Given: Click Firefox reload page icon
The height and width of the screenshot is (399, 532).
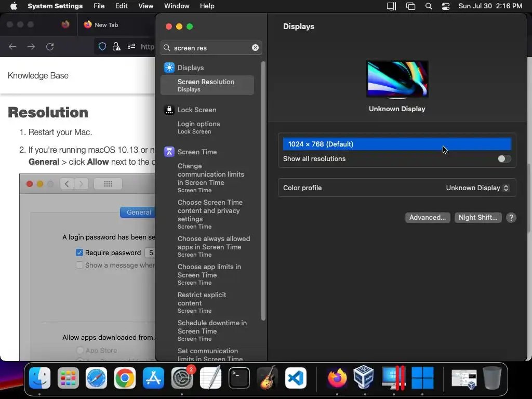Looking at the screenshot, I should coord(50,46).
